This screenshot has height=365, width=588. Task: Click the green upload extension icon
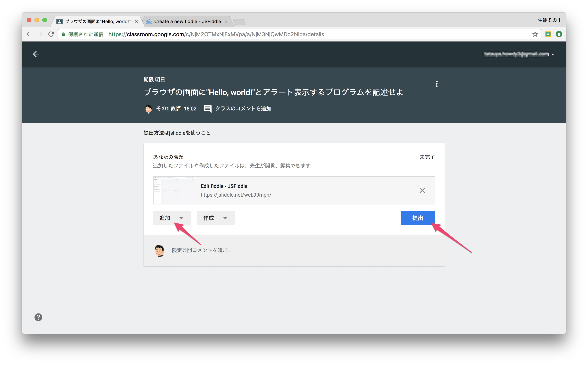point(559,34)
